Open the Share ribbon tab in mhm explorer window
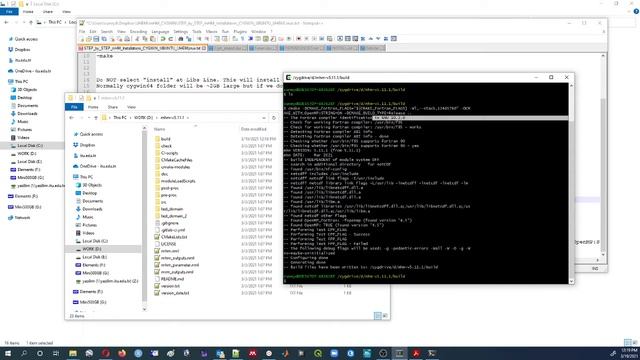640x360 pixels. point(113,107)
